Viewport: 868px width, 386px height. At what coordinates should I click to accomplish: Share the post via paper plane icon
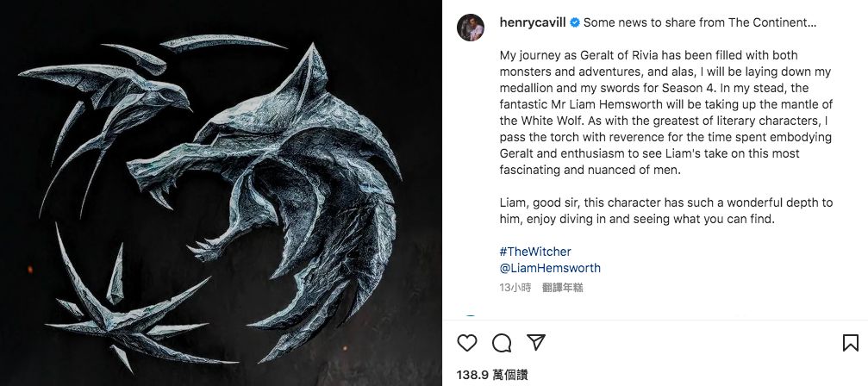coord(535,343)
